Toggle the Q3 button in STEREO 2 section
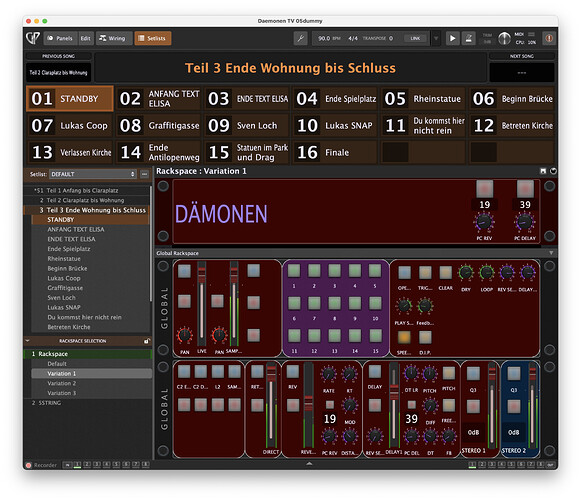 [513, 374]
